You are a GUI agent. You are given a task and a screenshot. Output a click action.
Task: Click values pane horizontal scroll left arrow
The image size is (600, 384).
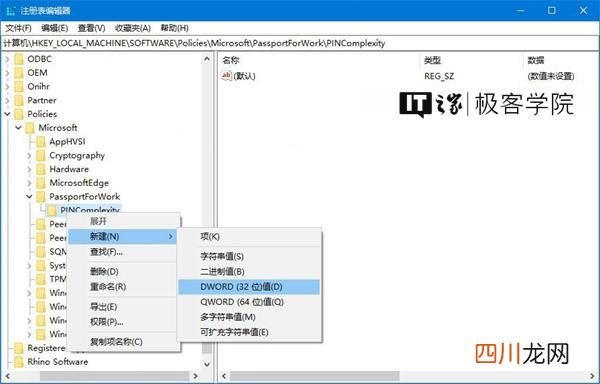pos(224,376)
